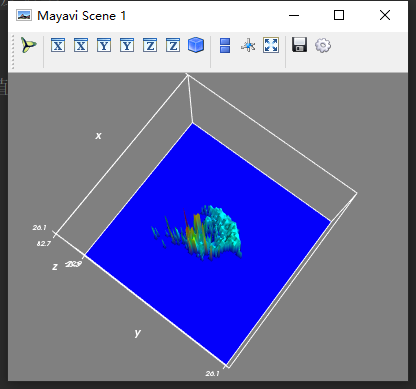View scene along the +Y axis
This screenshot has width=416, height=389.
[x=127, y=45]
